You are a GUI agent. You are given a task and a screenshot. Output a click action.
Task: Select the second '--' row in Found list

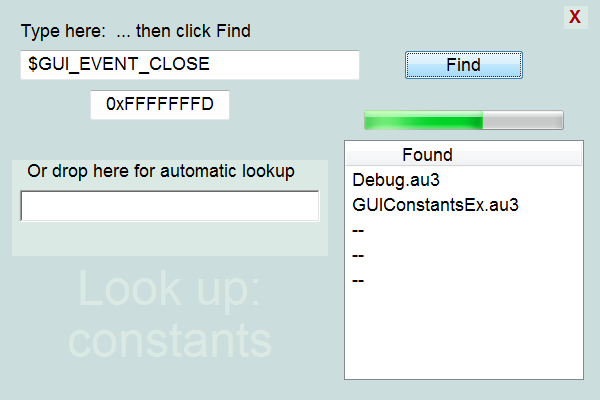358,255
